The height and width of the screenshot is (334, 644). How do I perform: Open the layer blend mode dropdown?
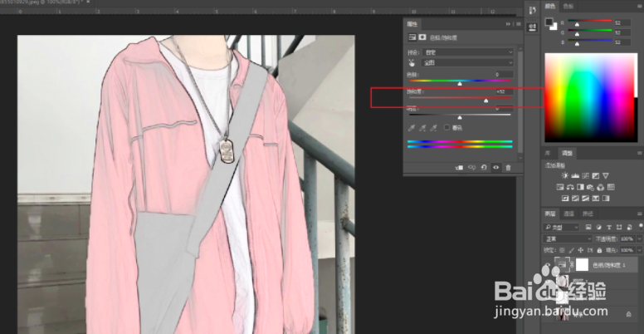pos(567,238)
